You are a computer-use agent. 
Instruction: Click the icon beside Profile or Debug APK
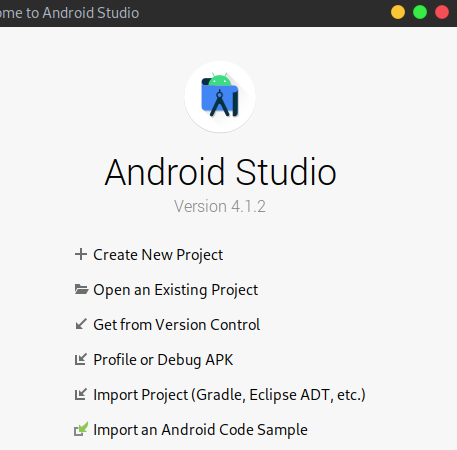(x=81, y=359)
